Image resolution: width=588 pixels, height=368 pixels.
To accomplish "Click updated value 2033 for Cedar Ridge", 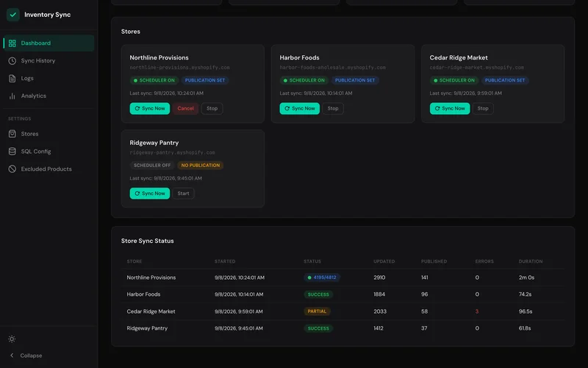I will [380, 311].
